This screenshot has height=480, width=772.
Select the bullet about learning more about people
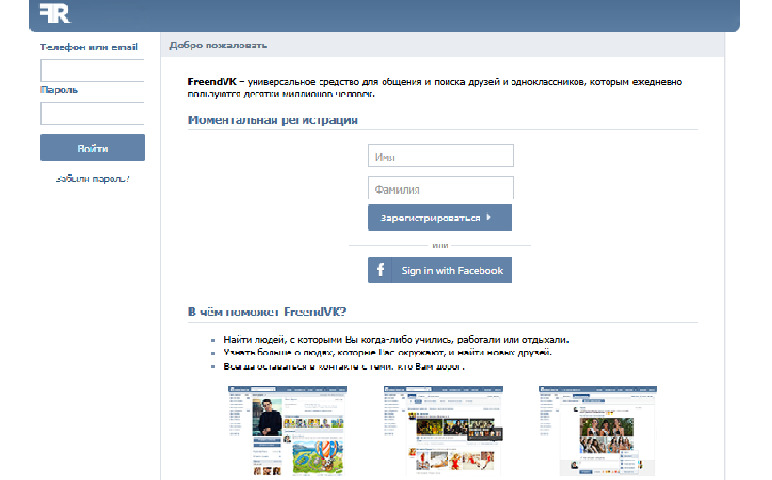click(387, 352)
